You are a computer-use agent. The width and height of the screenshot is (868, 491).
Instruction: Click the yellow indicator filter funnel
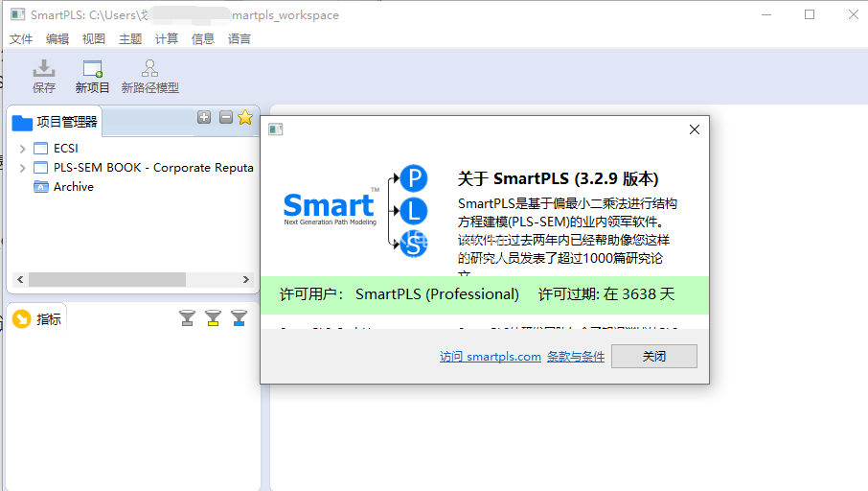(213, 318)
